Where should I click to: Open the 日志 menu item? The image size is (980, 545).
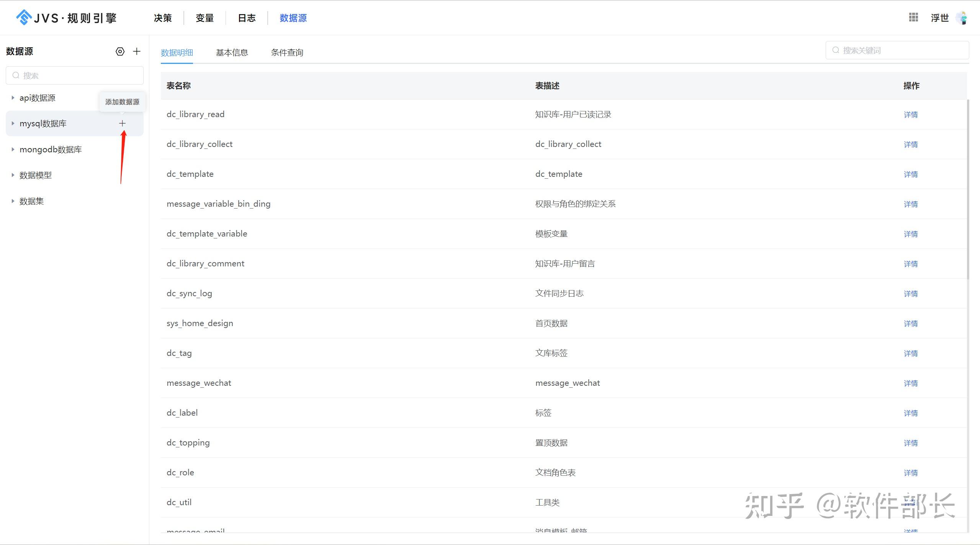tap(246, 18)
